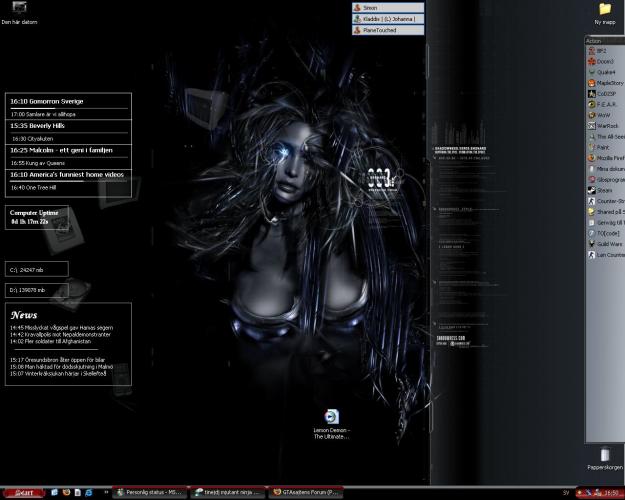Open the Ny mapp folder

[x=604, y=11]
